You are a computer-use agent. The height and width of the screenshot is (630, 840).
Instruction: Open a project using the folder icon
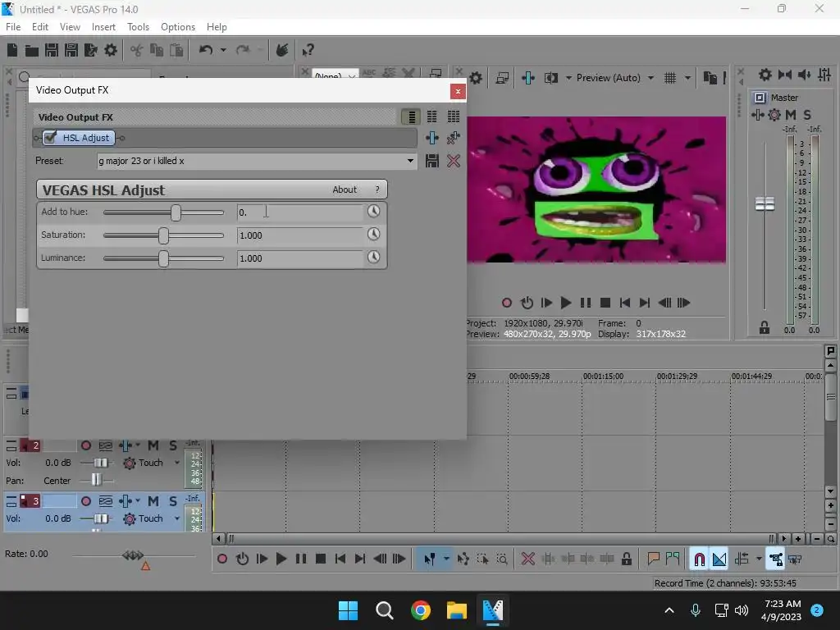click(x=32, y=50)
